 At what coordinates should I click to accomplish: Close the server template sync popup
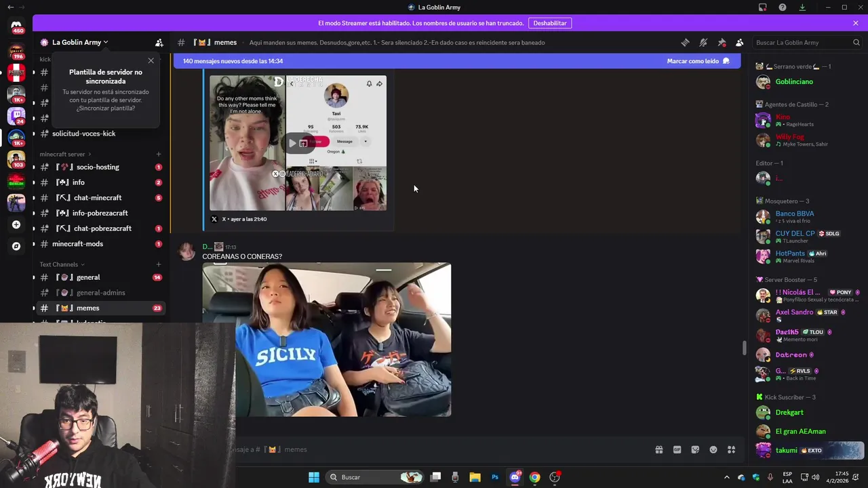pos(151,61)
